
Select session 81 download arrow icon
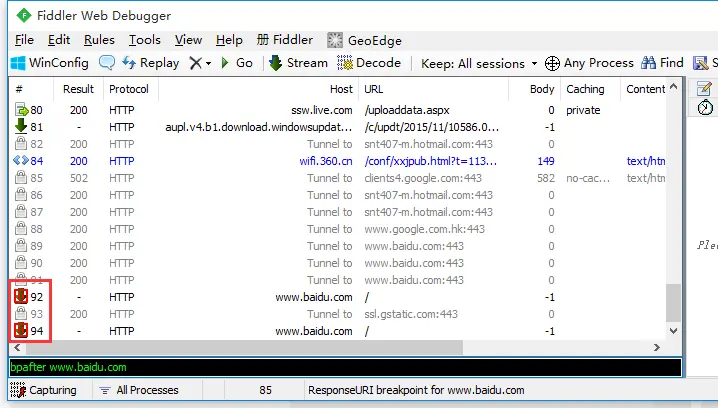point(21,126)
